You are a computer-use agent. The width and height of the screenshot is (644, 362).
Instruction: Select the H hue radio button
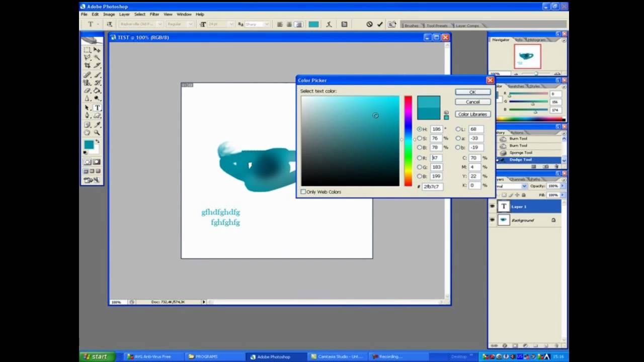pyautogui.click(x=420, y=129)
